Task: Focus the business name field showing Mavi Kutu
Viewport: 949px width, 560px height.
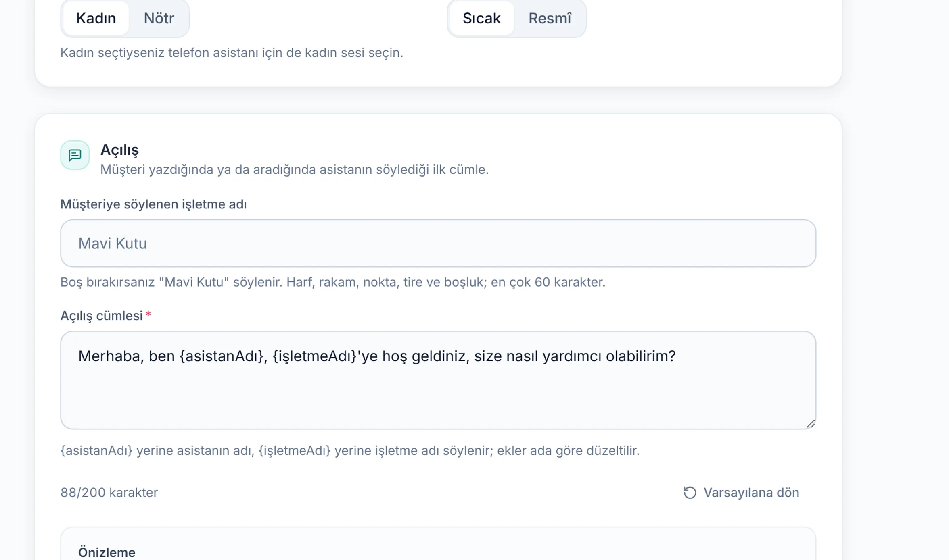Action: (438, 244)
